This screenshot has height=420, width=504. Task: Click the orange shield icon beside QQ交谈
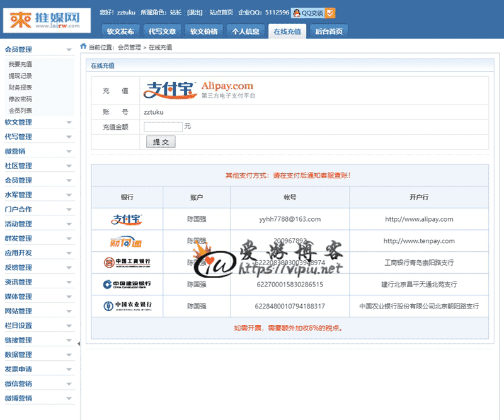point(330,13)
